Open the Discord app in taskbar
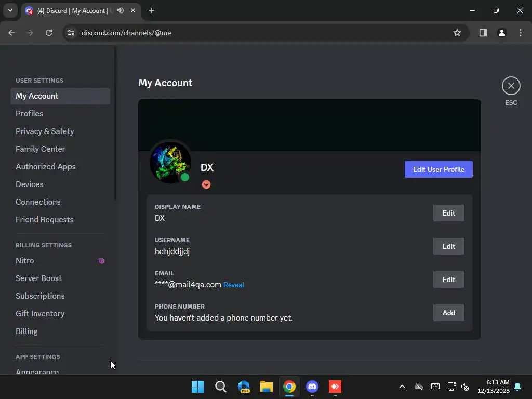 pos(312,387)
